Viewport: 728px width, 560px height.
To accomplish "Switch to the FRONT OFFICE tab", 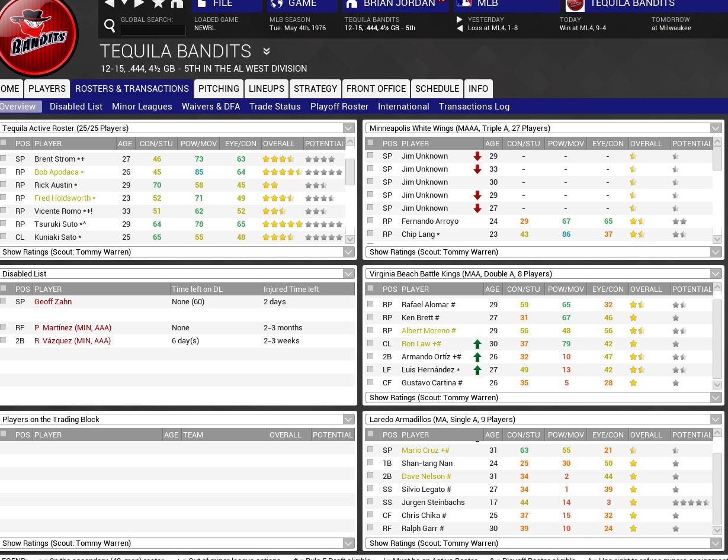I will coord(376,89).
